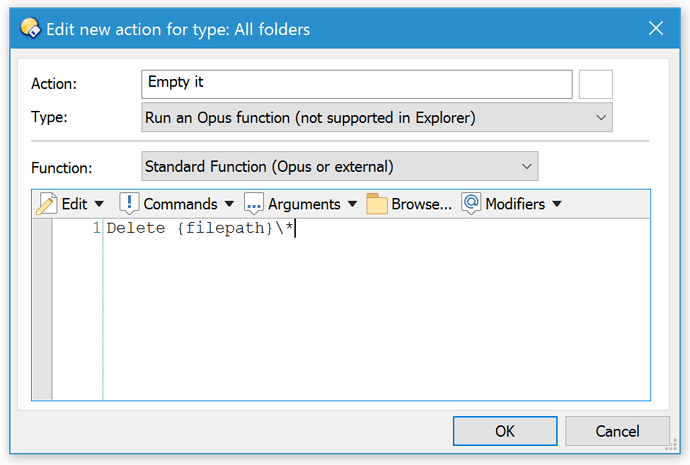
Task: Confirm with the OK button
Action: pos(505,431)
